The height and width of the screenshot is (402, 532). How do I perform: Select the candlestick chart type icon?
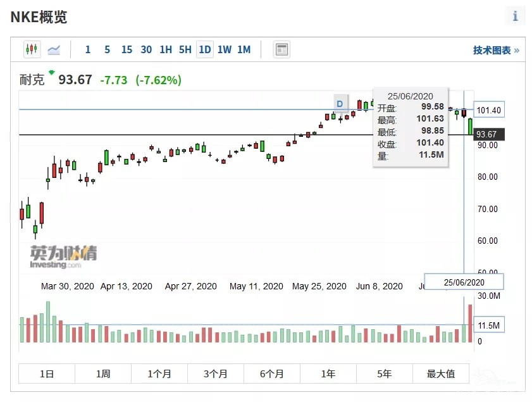(x=32, y=49)
